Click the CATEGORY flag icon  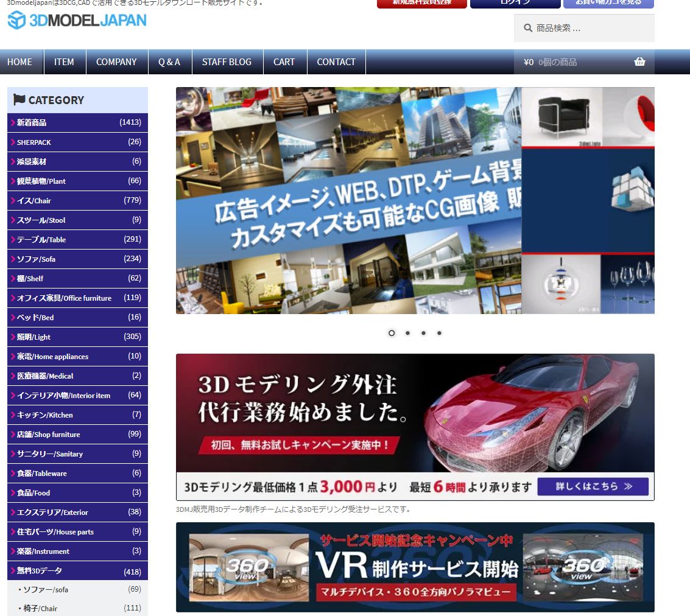(x=19, y=100)
